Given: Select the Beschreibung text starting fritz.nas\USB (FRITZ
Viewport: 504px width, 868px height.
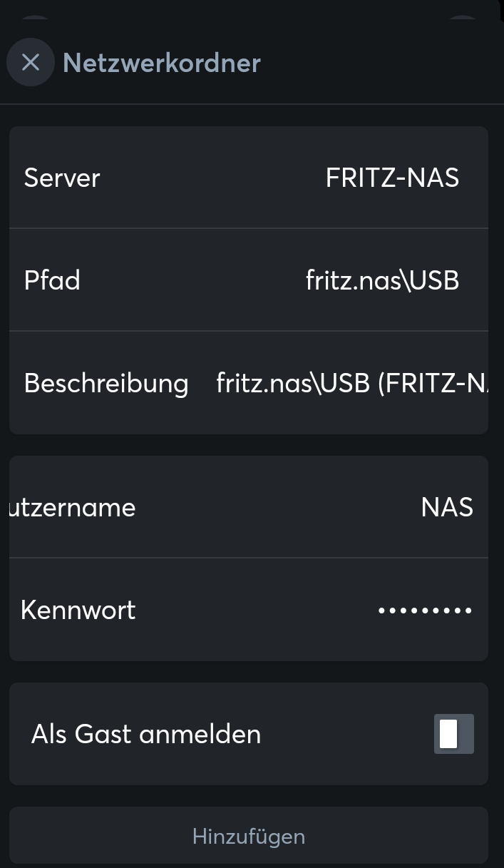Looking at the screenshot, I should pyautogui.click(x=352, y=383).
